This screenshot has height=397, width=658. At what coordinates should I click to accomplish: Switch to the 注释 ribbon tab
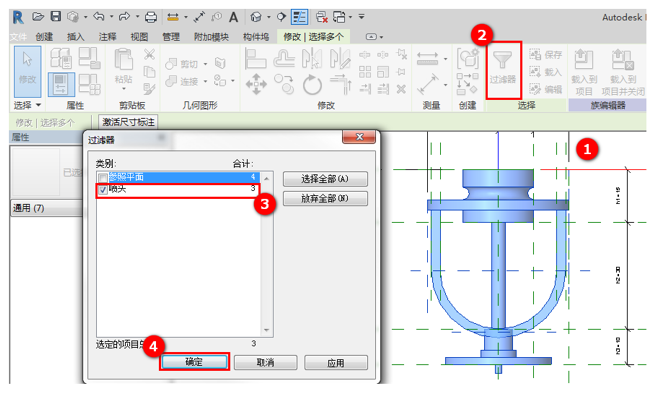108,37
